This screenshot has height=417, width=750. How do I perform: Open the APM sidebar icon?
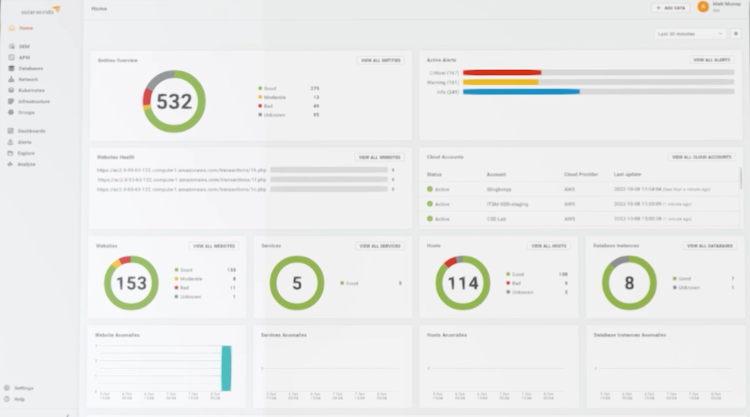[x=11, y=57]
